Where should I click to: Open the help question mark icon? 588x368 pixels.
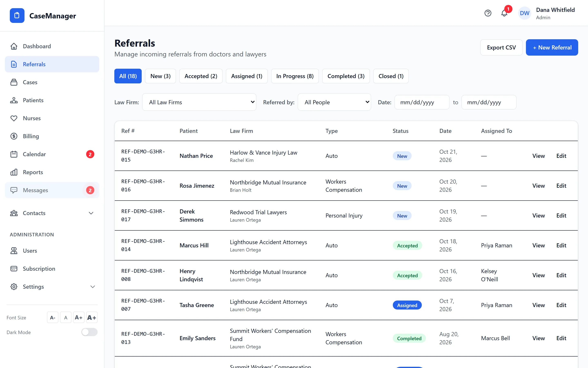(488, 13)
